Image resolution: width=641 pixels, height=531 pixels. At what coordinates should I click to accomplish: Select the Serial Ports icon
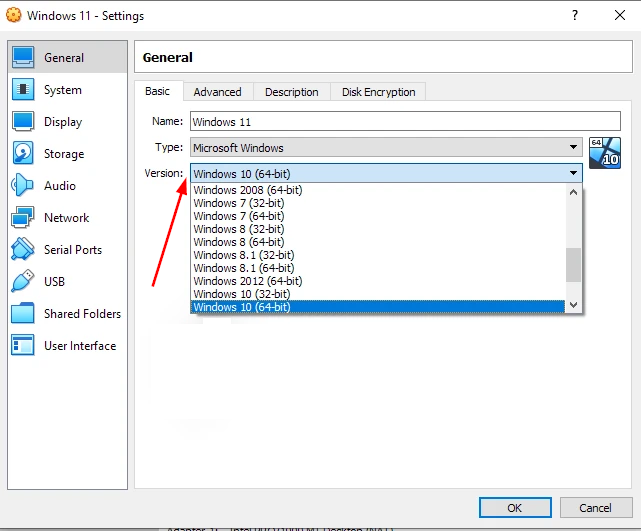[x=23, y=249]
